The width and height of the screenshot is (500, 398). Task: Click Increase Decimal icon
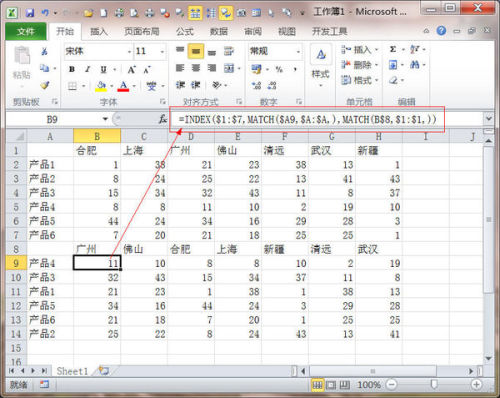(x=256, y=85)
